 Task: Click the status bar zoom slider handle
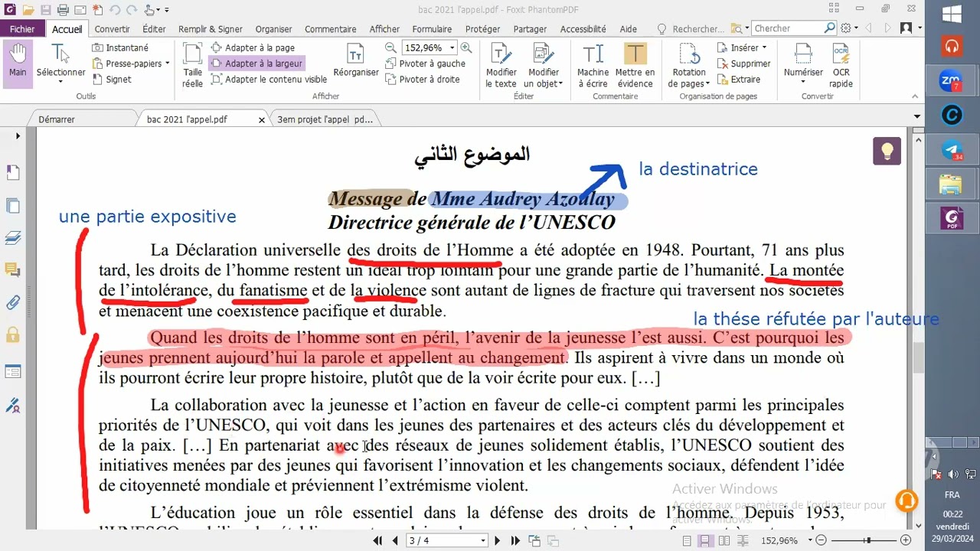click(868, 540)
